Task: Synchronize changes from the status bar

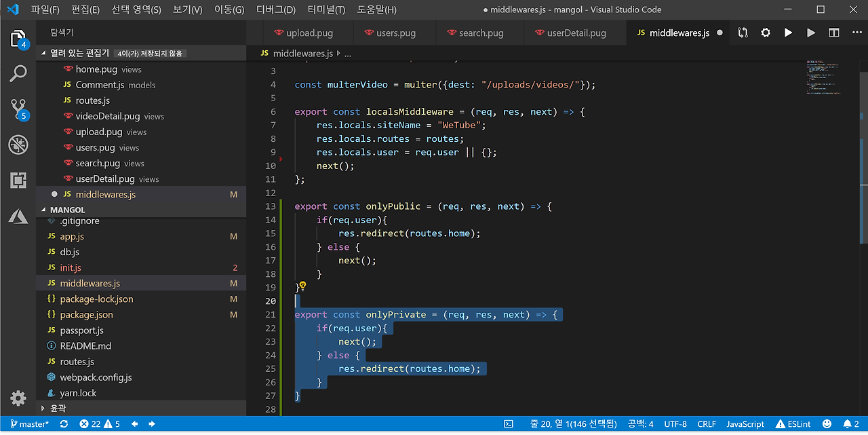Action: (x=64, y=424)
